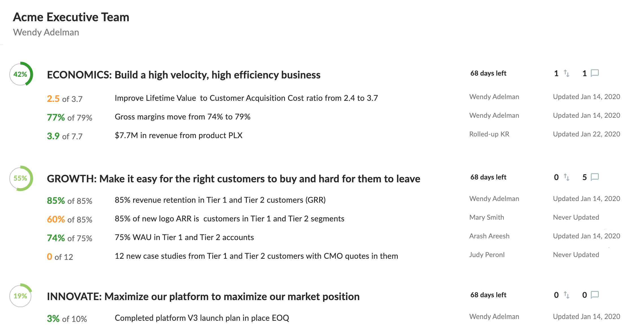Screen dimensions: 644x325
Task: Open comments on the GROWTH objective
Action: pyautogui.click(x=595, y=177)
